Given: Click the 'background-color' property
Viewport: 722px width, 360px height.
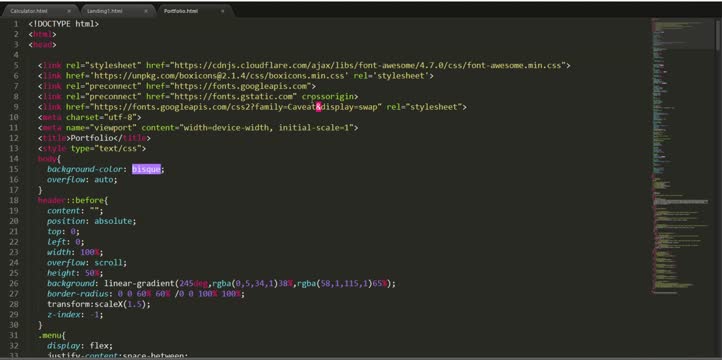Looking at the screenshot, I should pyautogui.click(x=85, y=169).
